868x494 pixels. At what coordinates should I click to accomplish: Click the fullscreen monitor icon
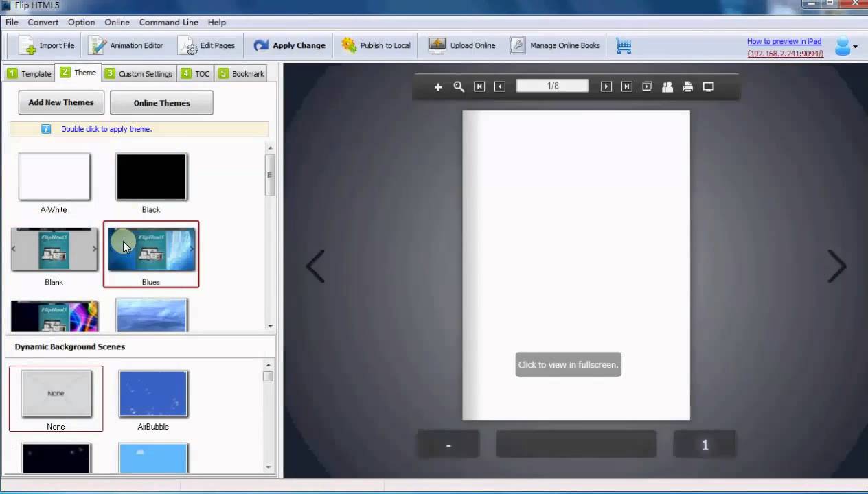[x=708, y=86]
